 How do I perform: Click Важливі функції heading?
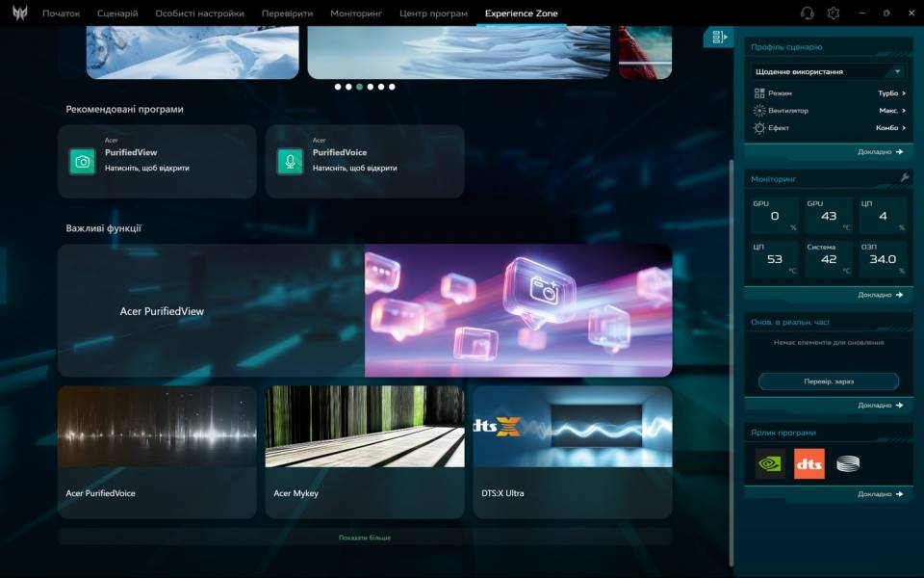[103, 228]
